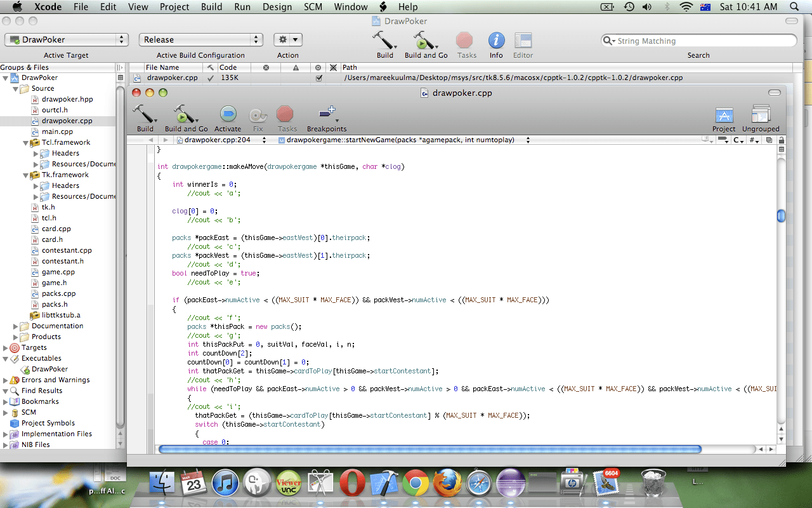Launch Opera from the Dock
Viewport: 812px width, 508px height.
352,483
